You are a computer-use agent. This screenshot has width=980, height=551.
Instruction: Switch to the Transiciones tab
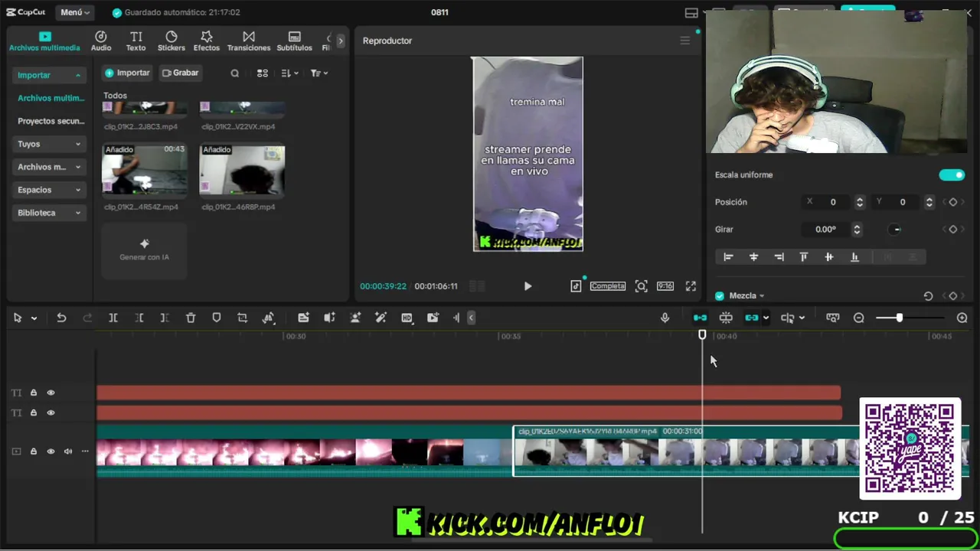point(249,41)
